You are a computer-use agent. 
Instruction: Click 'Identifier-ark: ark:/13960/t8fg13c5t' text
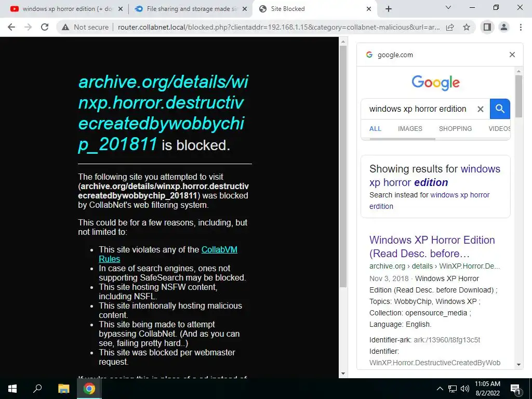click(425, 340)
